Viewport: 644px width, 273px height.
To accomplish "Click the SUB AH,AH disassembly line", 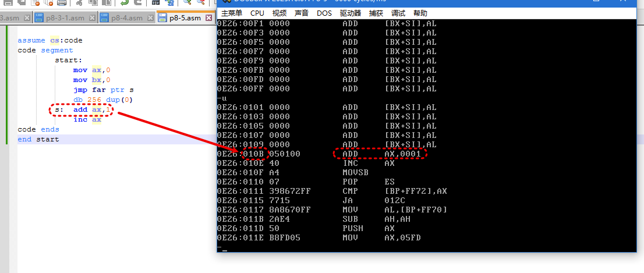I will pyautogui.click(x=314, y=219).
